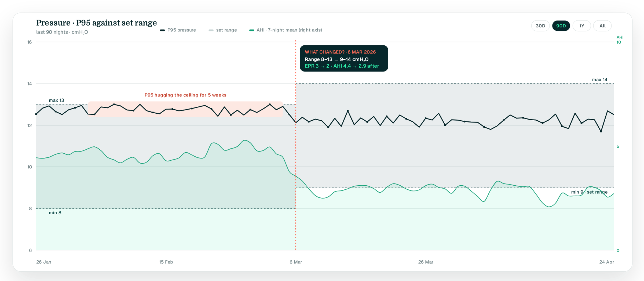Image resolution: width=644 pixels, height=281 pixels.
Task: Toggle the set range legend entry
Action: [223, 30]
